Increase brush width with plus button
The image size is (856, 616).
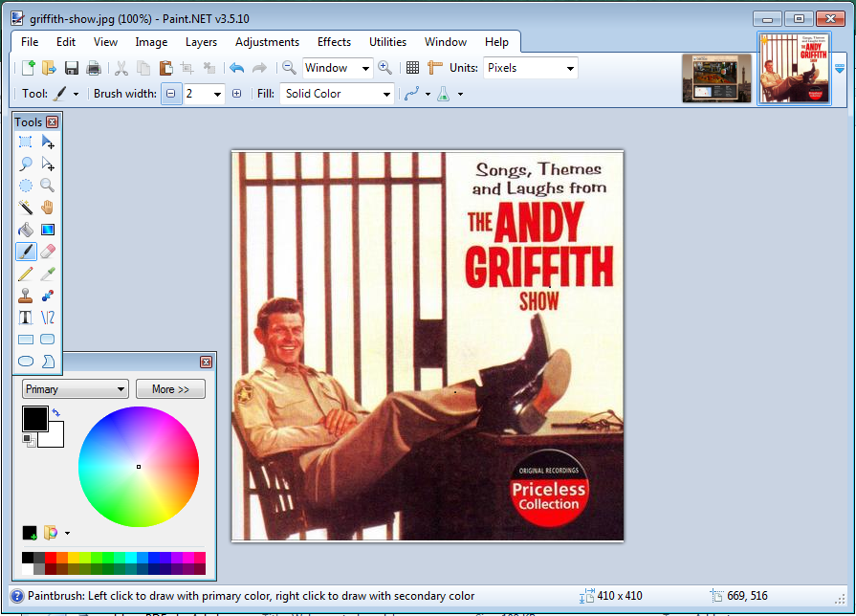236,94
